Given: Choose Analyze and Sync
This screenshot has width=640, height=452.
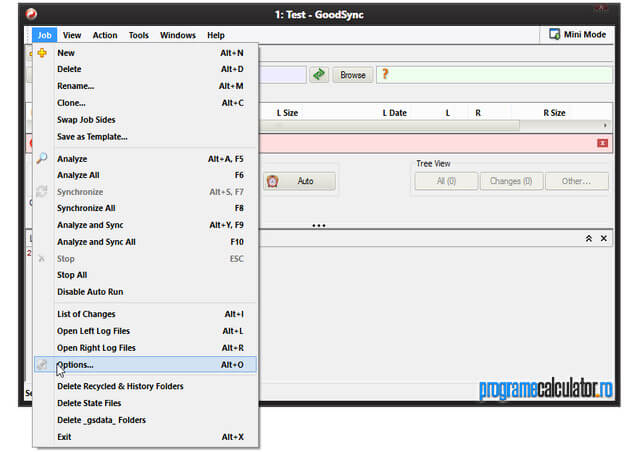Looking at the screenshot, I should coord(146,225).
